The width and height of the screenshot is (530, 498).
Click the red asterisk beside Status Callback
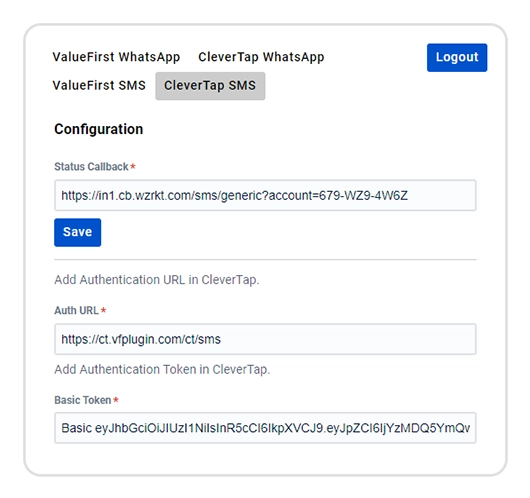coord(133,166)
